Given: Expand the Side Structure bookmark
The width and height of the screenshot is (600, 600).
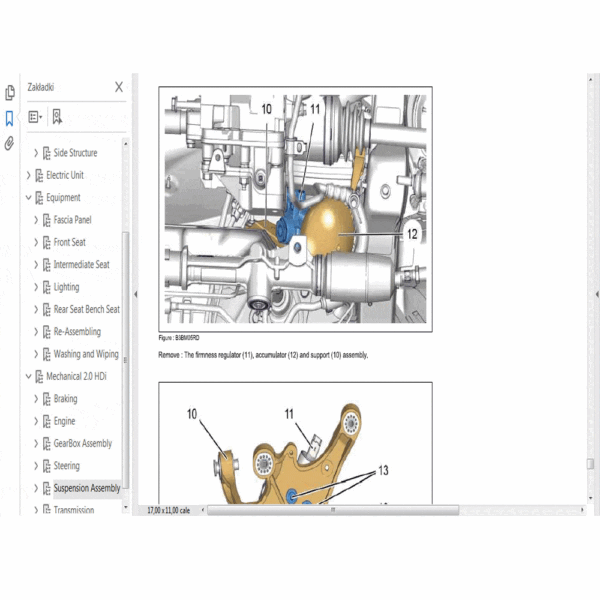Looking at the screenshot, I should click(36, 153).
